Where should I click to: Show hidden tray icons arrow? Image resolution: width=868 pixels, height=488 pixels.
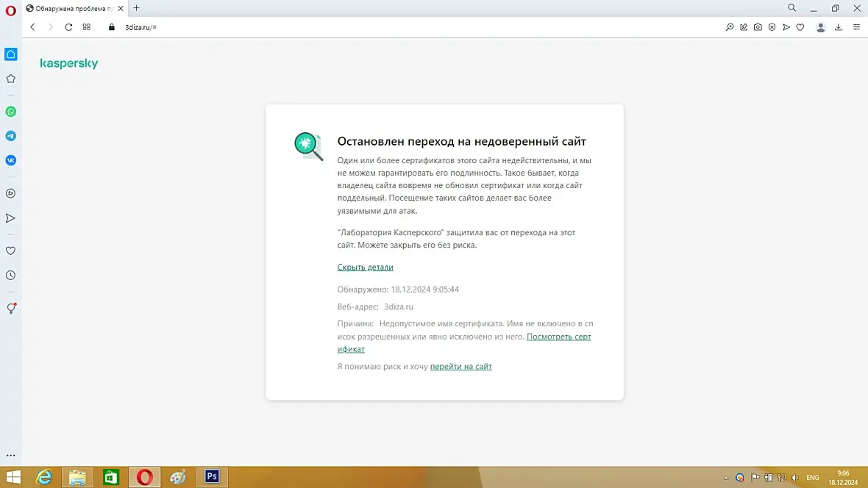tap(726, 478)
